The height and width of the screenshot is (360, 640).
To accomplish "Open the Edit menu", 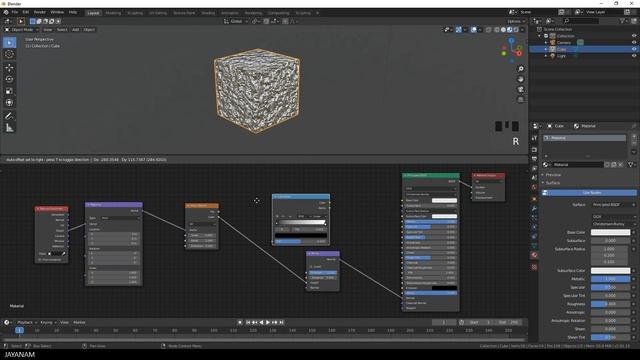I will tap(26, 13).
